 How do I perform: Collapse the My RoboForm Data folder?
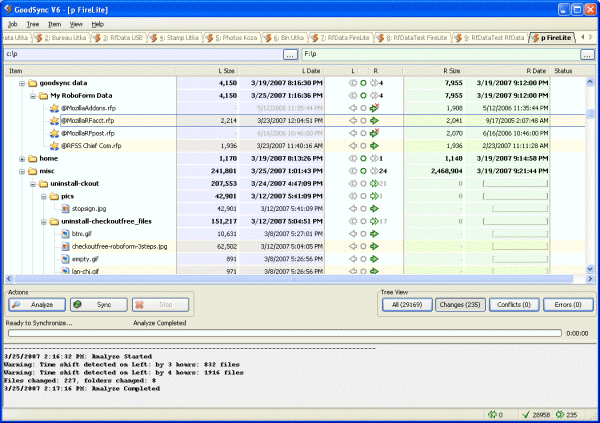(32, 93)
